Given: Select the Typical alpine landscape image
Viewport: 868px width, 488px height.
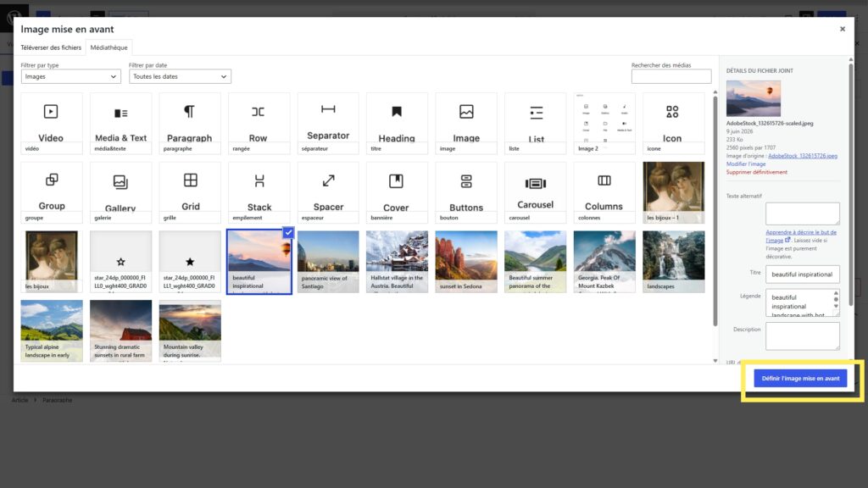Looking at the screenshot, I should coord(52,331).
